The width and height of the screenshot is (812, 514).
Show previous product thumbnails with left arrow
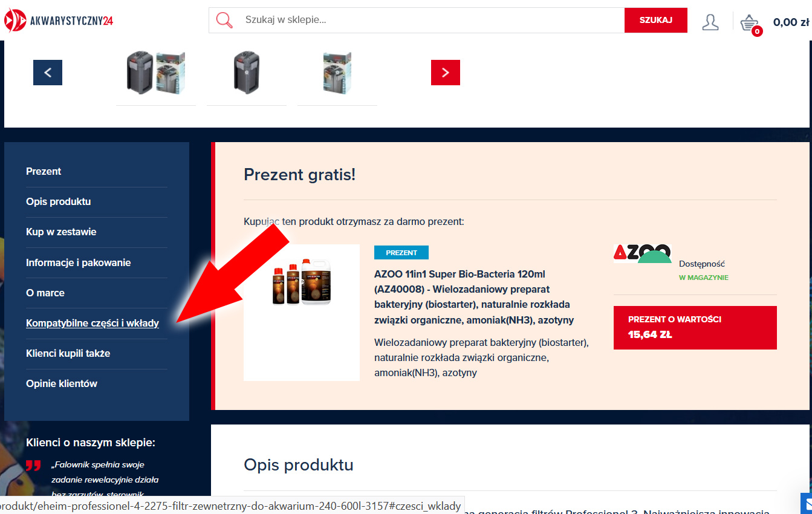(48, 73)
